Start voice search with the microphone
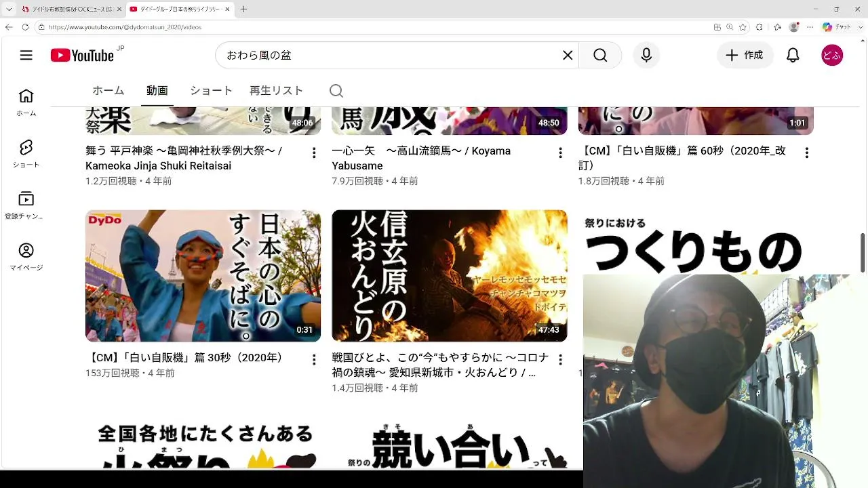The width and height of the screenshot is (868, 488). [646, 56]
